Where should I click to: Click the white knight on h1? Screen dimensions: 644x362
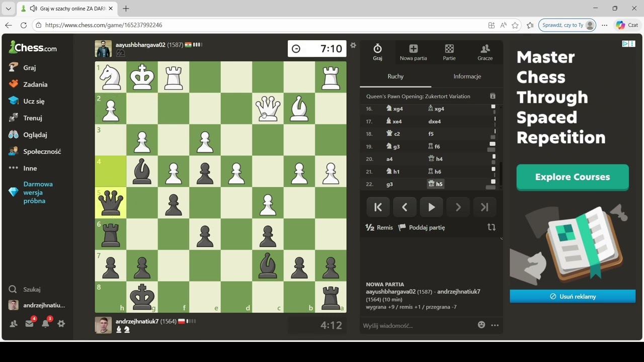coord(111,77)
